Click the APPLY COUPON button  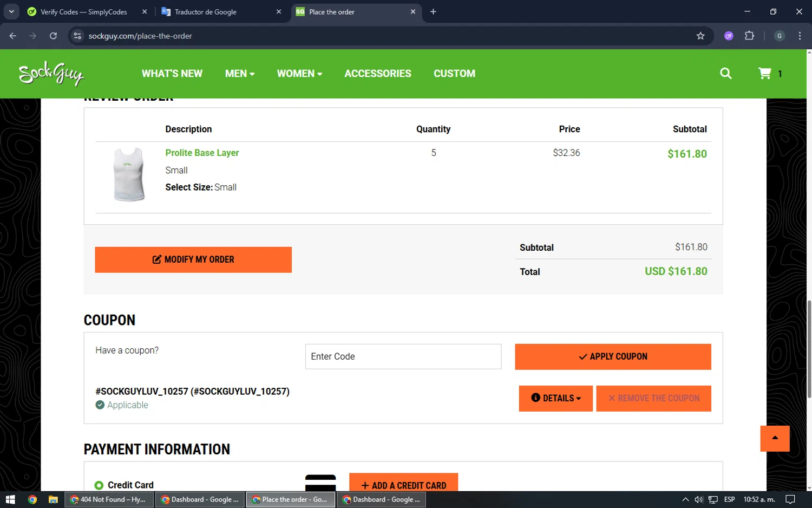pyautogui.click(x=613, y=356)
